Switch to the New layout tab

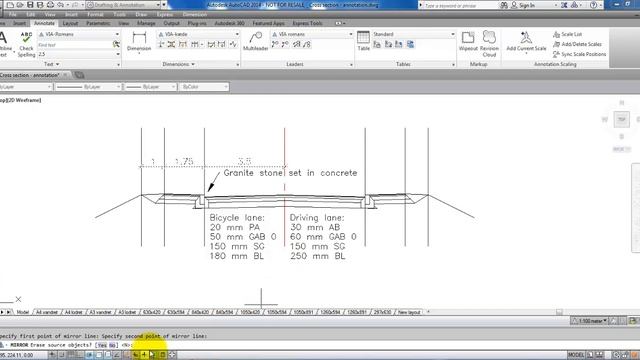[409, 312]
